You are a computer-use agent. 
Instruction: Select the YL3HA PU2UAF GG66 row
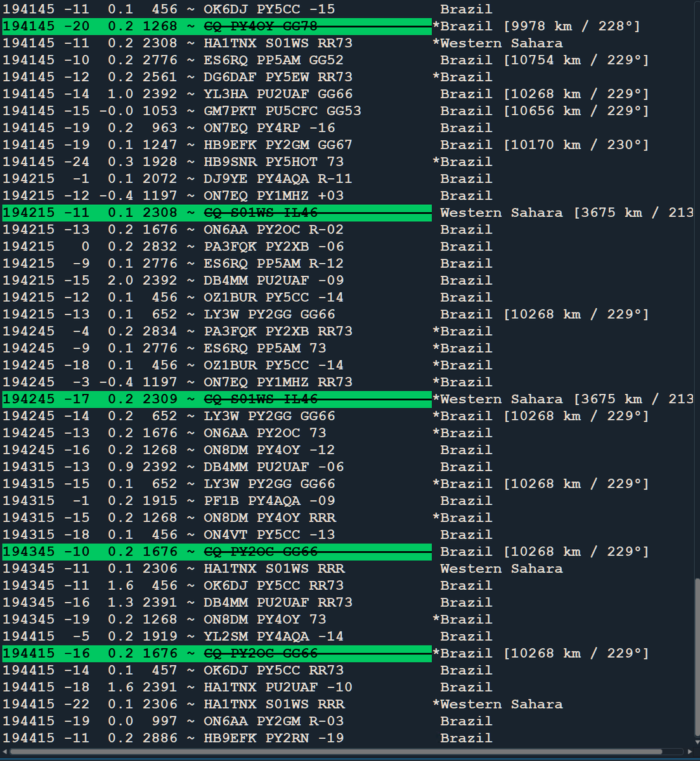tap(347, 94)
